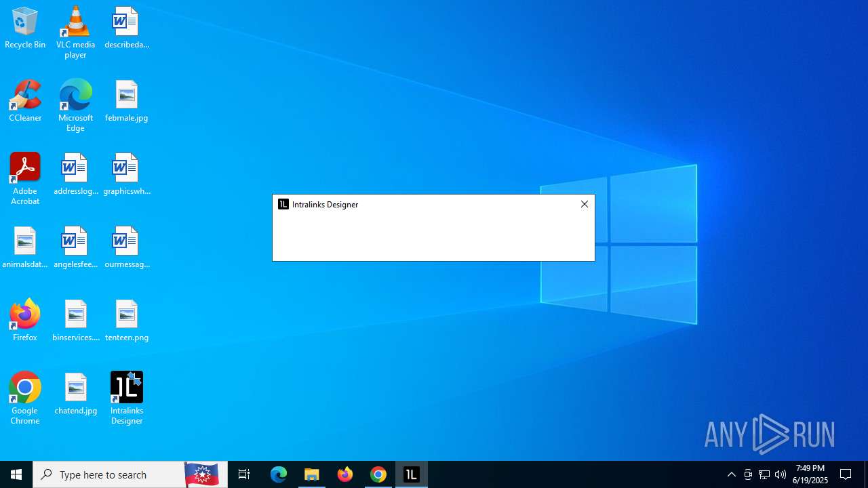Open the volume control tray icon
The width and height of the screenshot is (868, 488).
point(781,474)
